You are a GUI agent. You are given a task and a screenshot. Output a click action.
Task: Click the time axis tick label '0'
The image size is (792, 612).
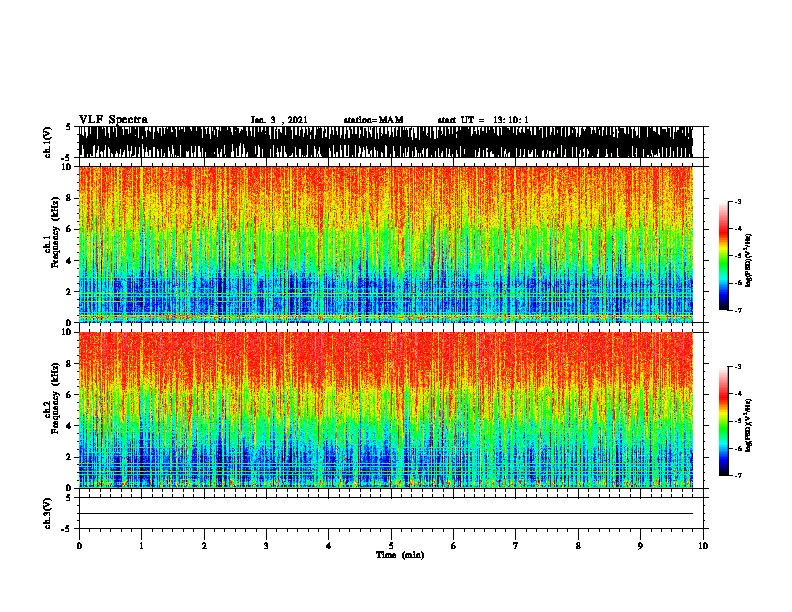(79, 546)
